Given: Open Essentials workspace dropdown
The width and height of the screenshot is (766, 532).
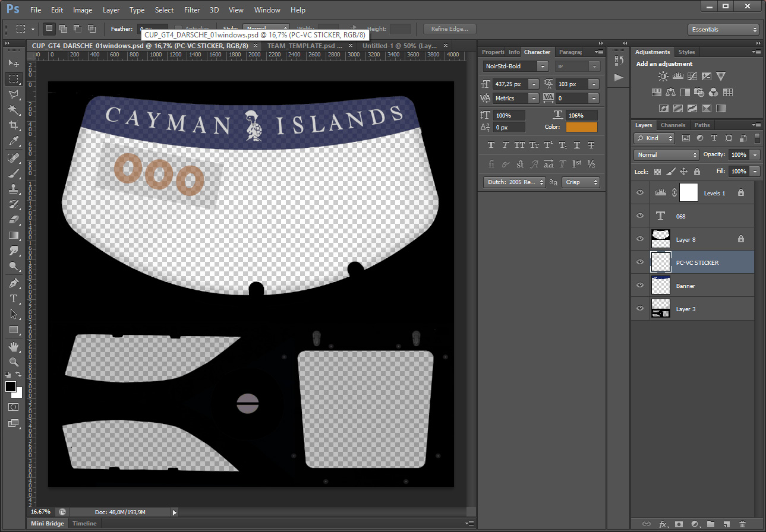Looking at the screenshot, I should 724,30.
